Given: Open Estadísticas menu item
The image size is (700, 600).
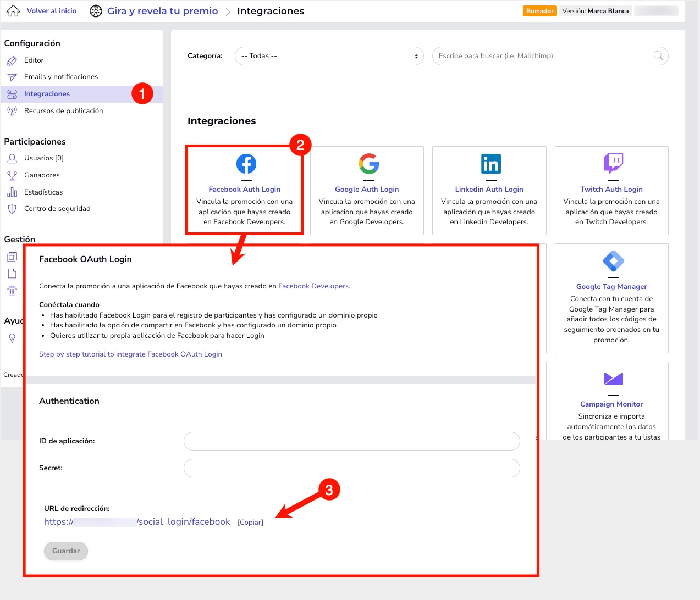Looking at the screenshot, I should 43,192.
